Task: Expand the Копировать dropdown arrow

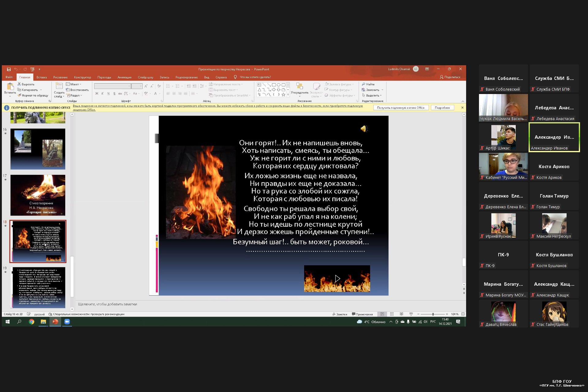Action: click(41, 90)
